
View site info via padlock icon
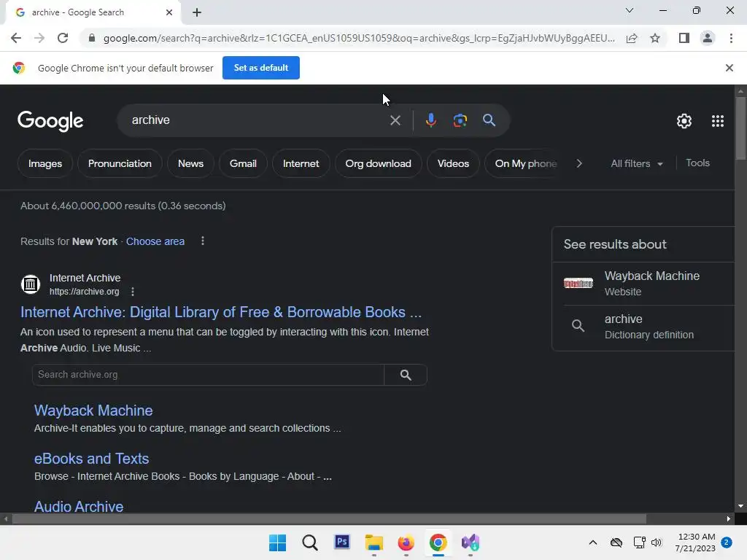tap(91, 38)
